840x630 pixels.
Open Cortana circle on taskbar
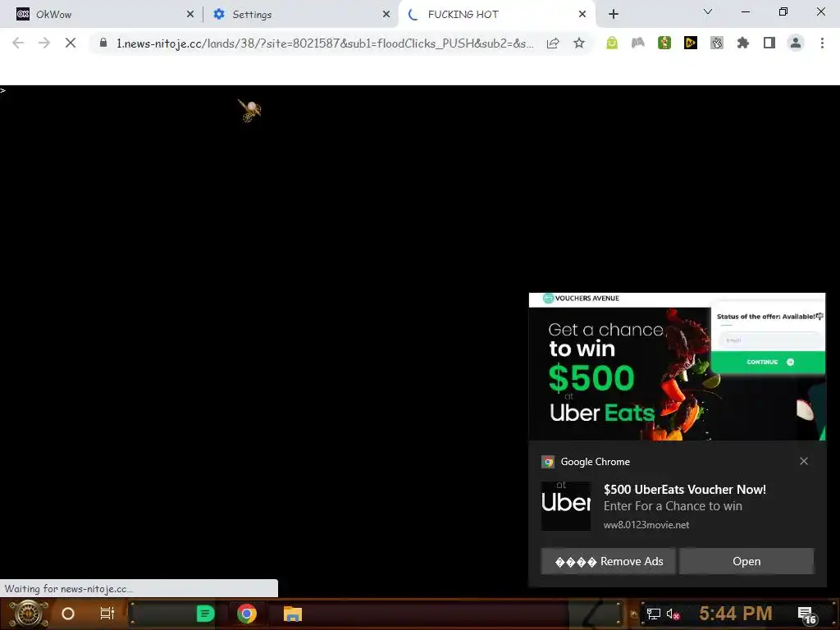(x=67, y=614)
